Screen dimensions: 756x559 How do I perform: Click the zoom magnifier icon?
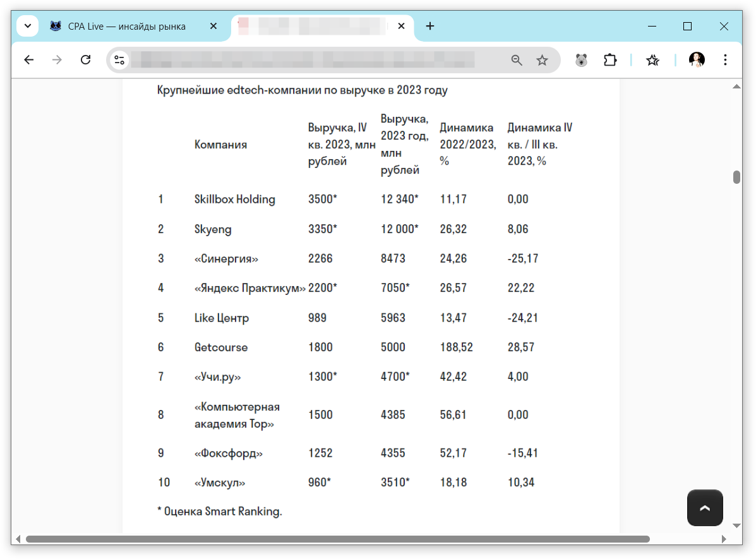(517, 60)
